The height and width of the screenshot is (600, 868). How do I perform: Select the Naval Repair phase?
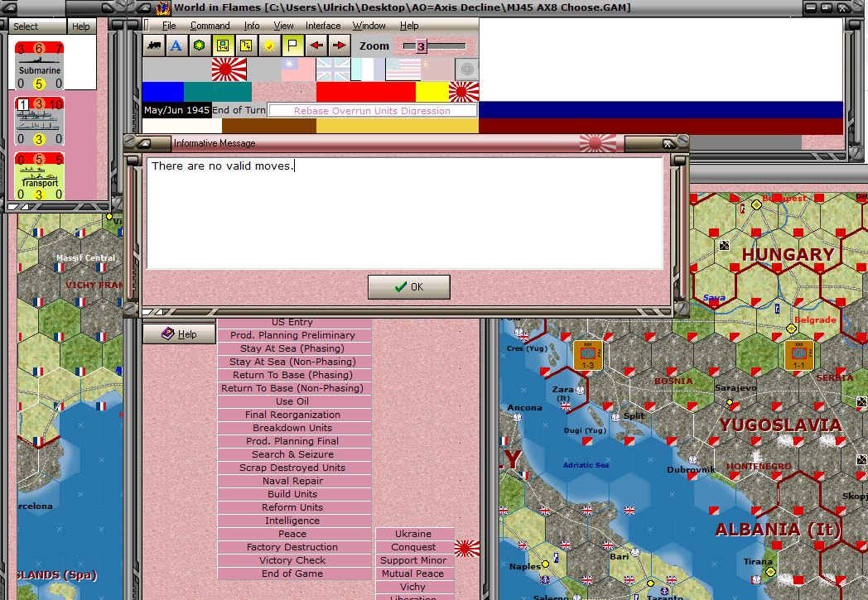pyautogui.click(x=293, y=481)
